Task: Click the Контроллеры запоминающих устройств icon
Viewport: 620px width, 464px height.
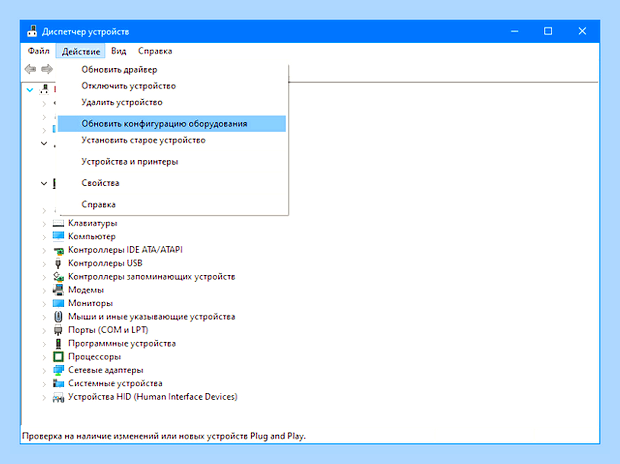Action: coord(58,277)
